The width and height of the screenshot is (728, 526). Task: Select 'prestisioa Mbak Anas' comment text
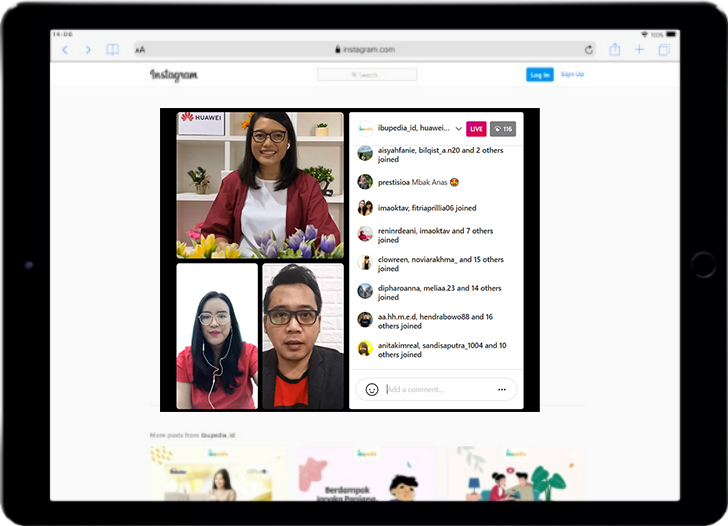click(x=418, y=182)
